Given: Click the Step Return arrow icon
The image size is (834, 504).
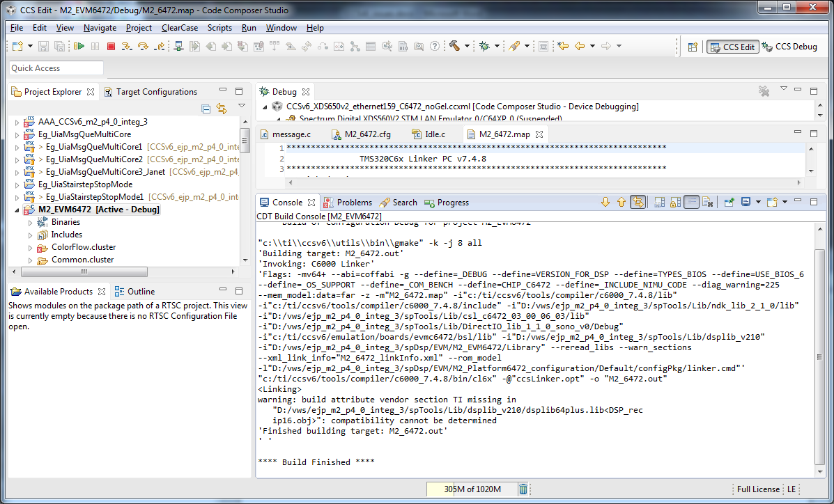Looking at the screenshot, I should click(x=159, y=46).
